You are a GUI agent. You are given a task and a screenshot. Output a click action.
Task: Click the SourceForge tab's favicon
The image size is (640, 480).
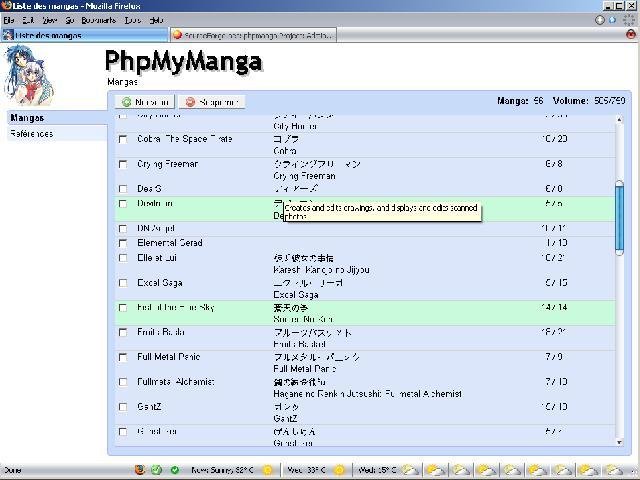point(177,35)
